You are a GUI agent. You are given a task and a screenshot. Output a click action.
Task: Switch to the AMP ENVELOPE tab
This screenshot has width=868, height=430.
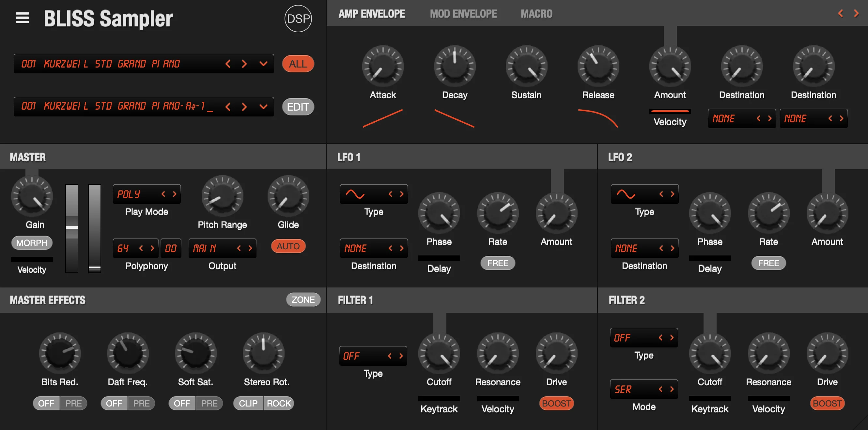pyautogui.click(x=372, y=14)
